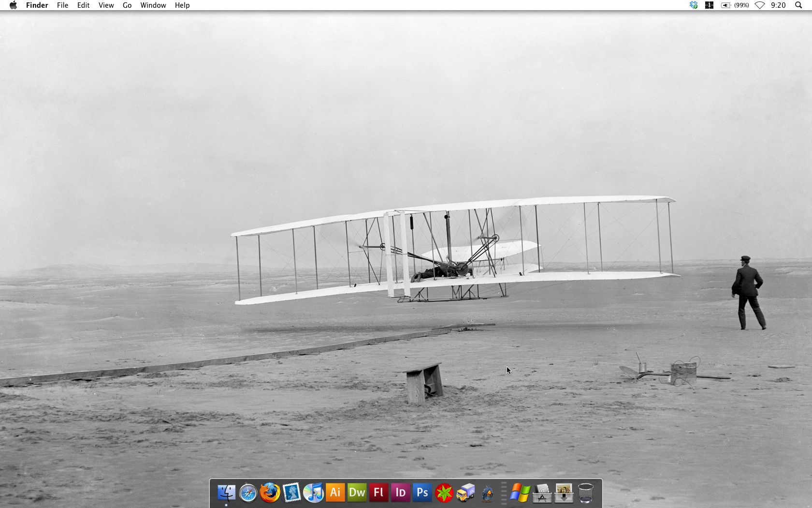
Task: Open the Trash in the Dock
Action: point(586,493)
